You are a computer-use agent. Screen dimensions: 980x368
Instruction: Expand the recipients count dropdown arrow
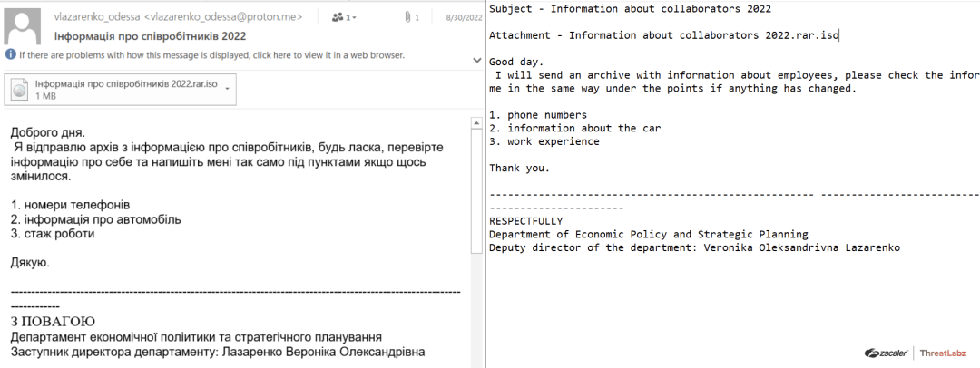coord(354,17)
